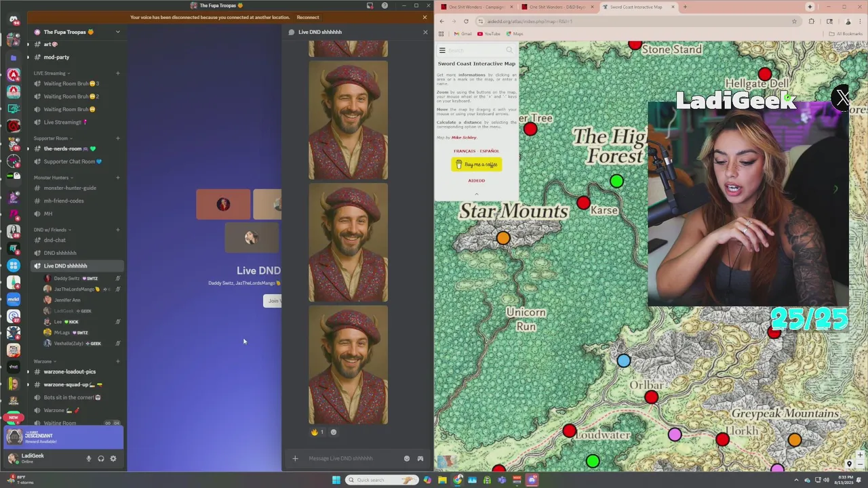Select Live DND shhhhhh voice channel
Screen dimensions: 868x488
click(77, 266)
